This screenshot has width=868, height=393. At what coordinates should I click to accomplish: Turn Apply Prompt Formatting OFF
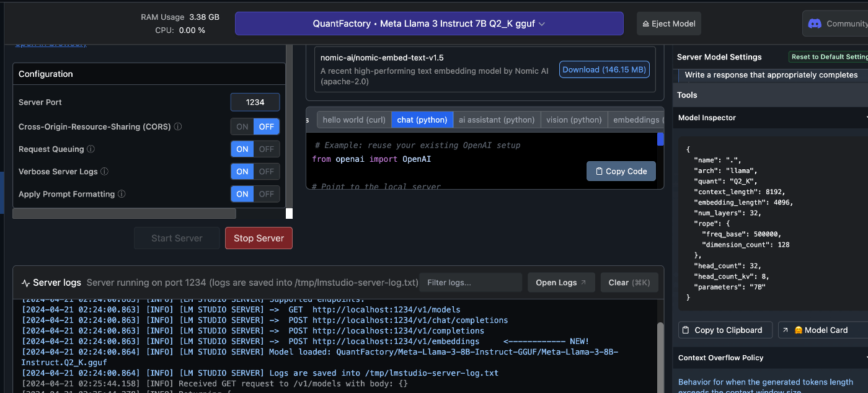coord(267,194)
